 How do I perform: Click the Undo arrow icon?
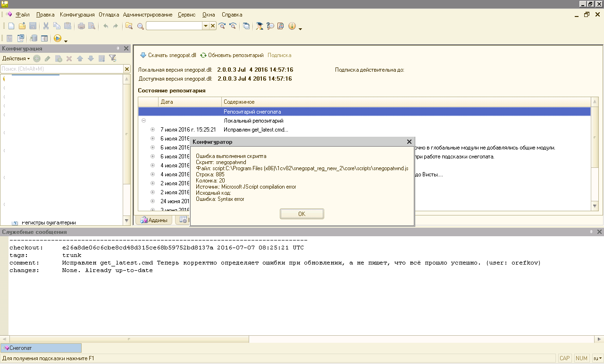pos(106,26)
